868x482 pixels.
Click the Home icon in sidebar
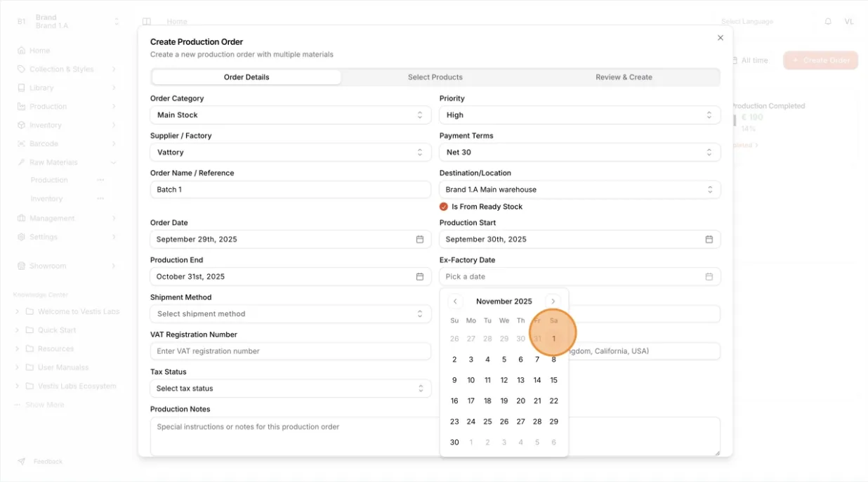pyautogui.click(x=22, y=51)
